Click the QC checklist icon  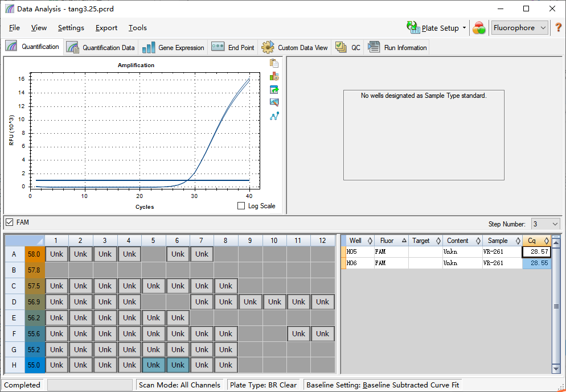coord(341,47)
